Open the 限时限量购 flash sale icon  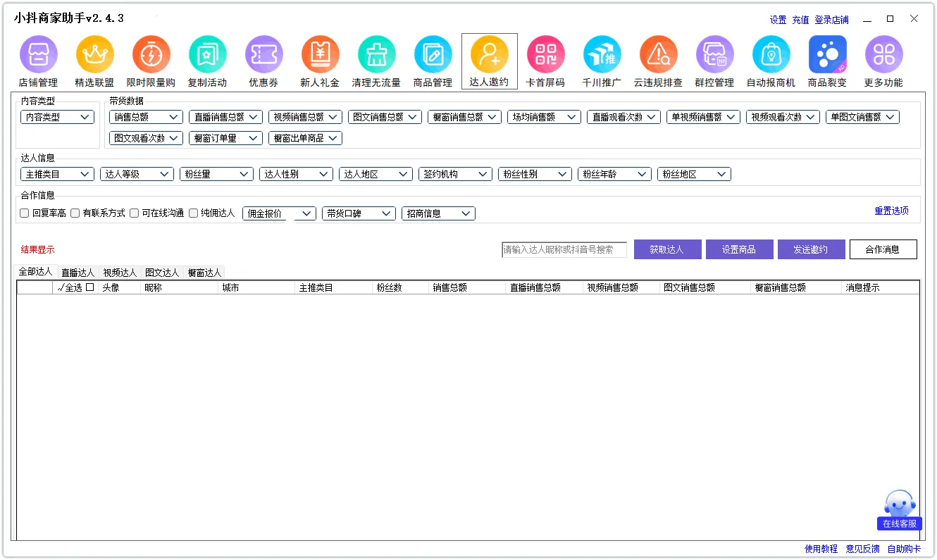151,55
